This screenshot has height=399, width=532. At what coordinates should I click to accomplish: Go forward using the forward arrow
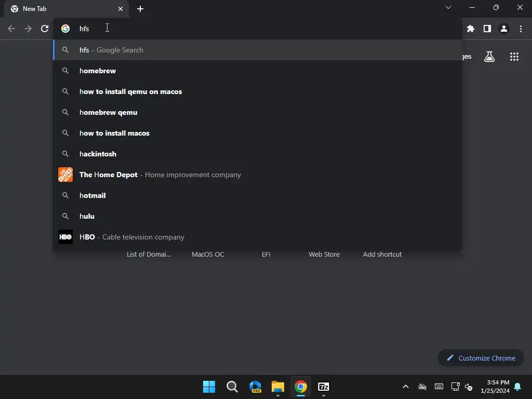tap(28, 29)
